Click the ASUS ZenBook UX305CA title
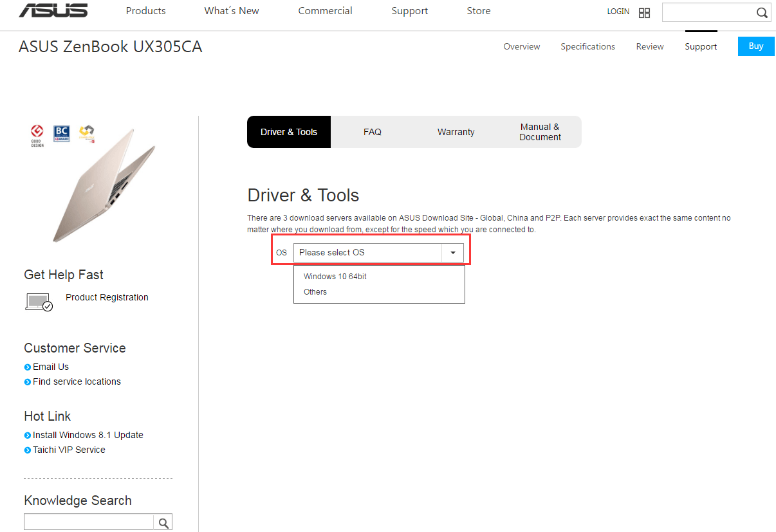 click(x=110, y=47)
